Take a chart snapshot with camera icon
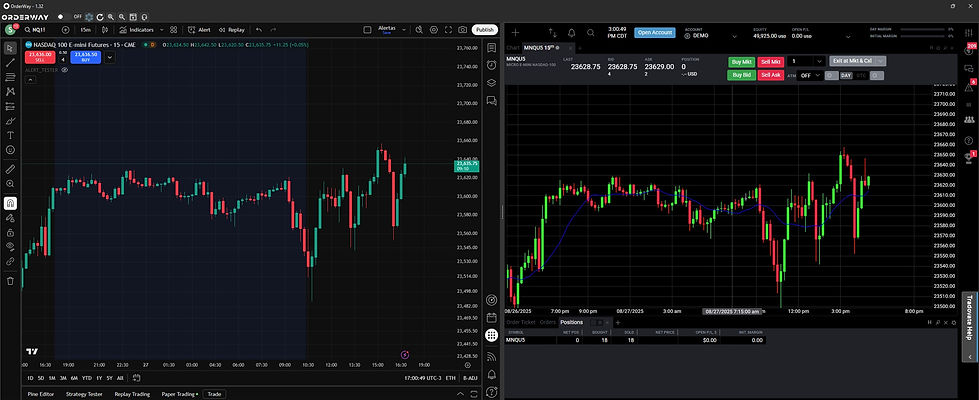This screenshot has width=979, height=400. (463, 29)
